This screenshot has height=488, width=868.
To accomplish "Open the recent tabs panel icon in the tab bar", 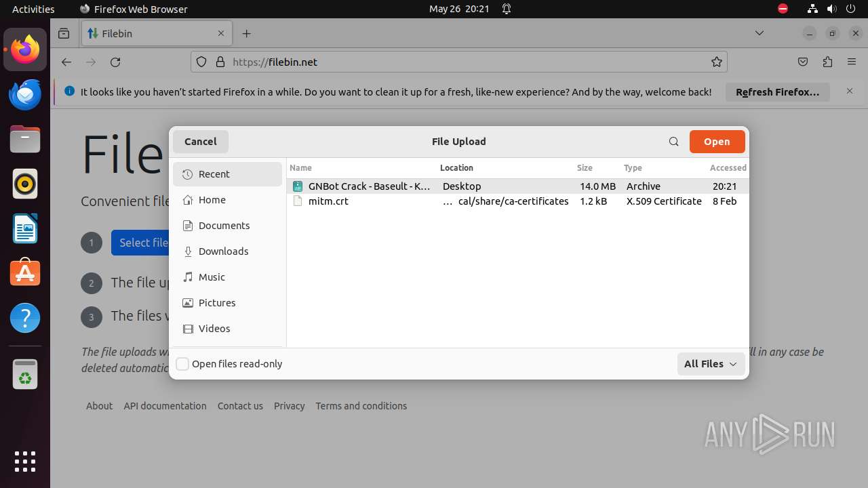I will tap(64, 33).
